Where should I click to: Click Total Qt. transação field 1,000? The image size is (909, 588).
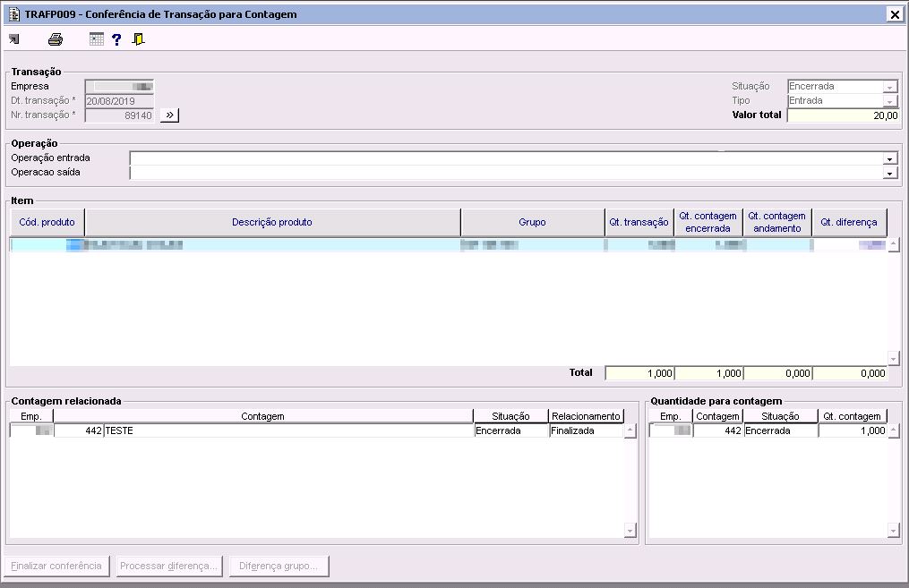click(639, 373)
